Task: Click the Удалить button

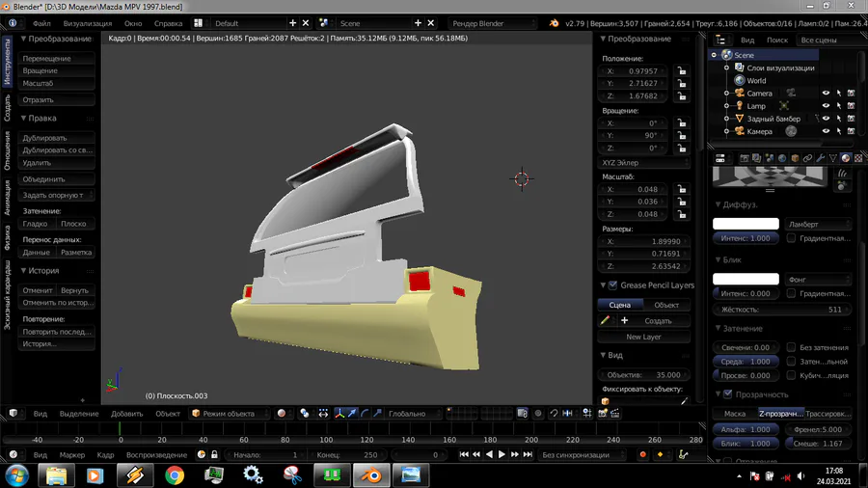Action: click(57, 163)
